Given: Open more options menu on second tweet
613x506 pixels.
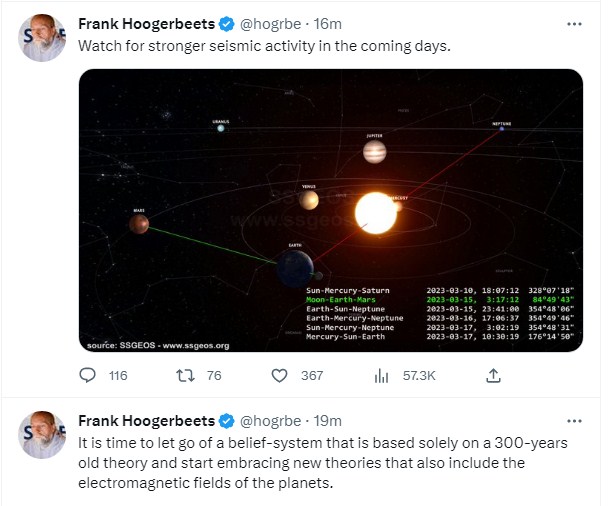Looking at the screenshot, I should 574,421.
